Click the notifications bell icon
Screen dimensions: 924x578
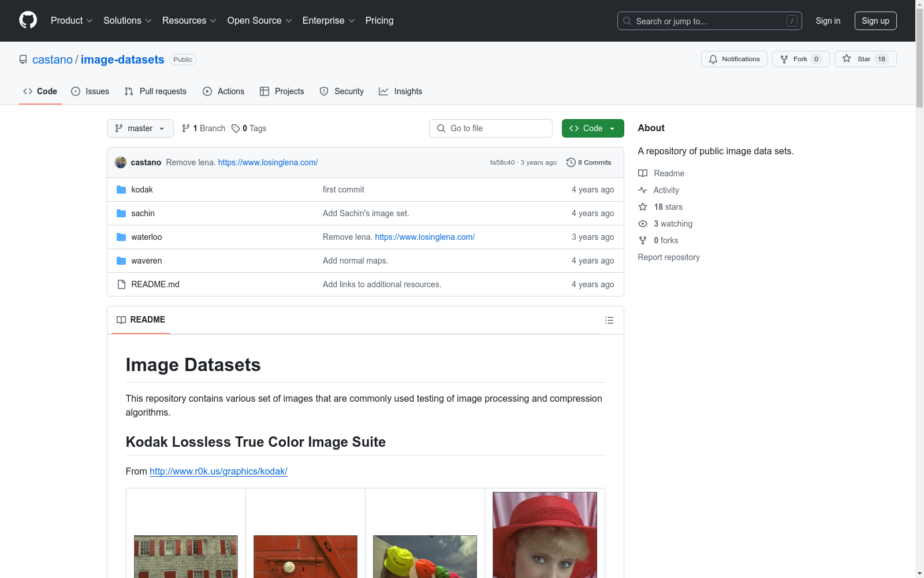coord(713,59)
